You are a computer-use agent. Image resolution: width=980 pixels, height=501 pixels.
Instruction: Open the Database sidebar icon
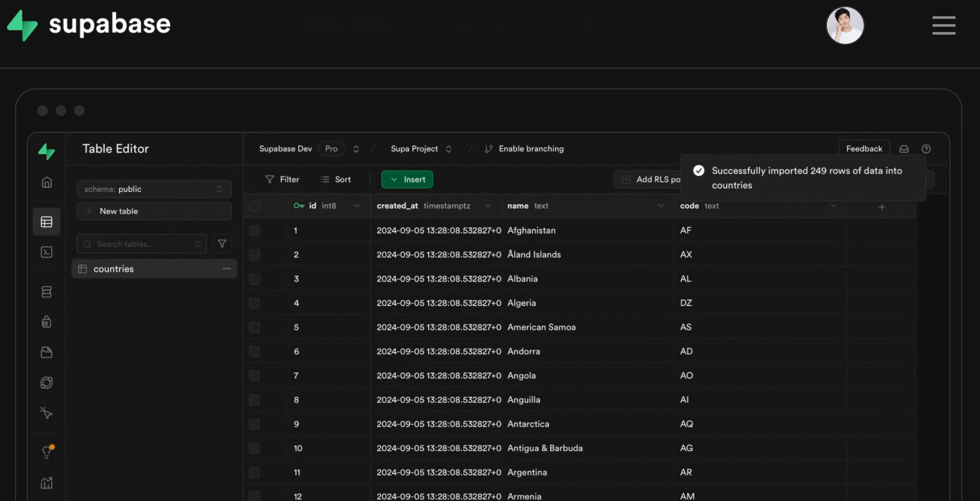46,292
